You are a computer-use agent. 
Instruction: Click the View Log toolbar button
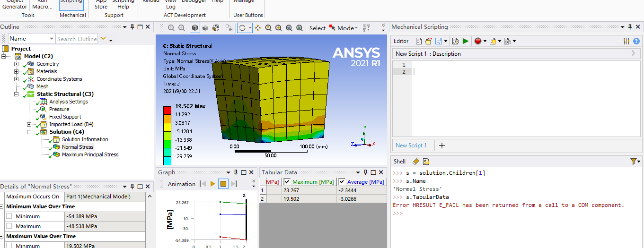point(171,5)
